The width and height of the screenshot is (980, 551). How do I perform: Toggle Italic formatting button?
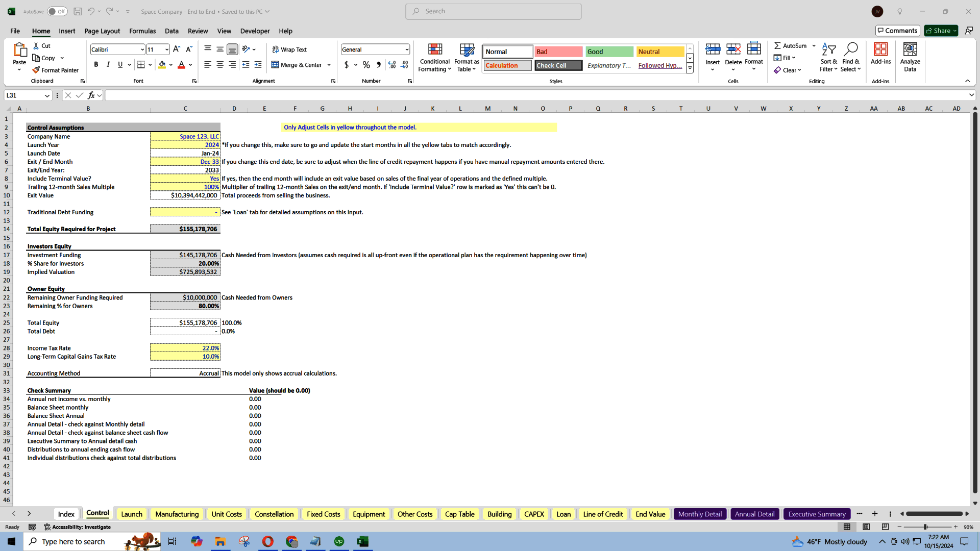click(108, 65)
